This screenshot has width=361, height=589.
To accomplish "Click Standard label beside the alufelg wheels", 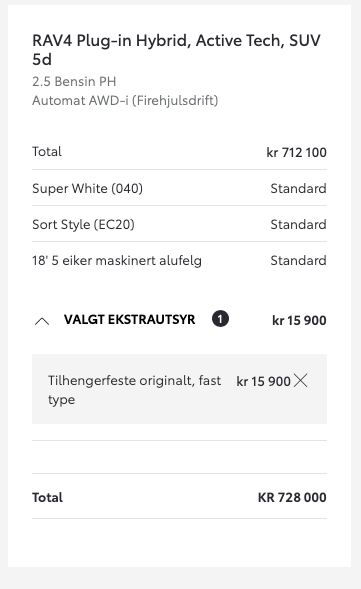I will pos(298,260).
